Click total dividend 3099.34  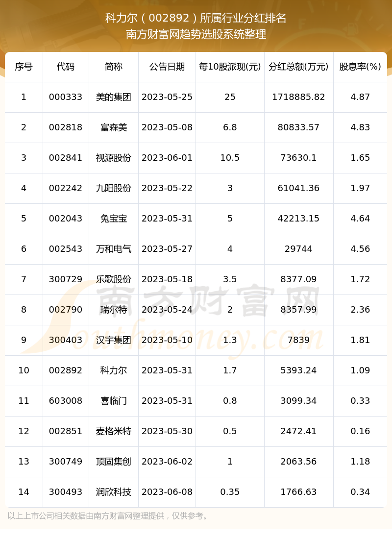point(298,401)
